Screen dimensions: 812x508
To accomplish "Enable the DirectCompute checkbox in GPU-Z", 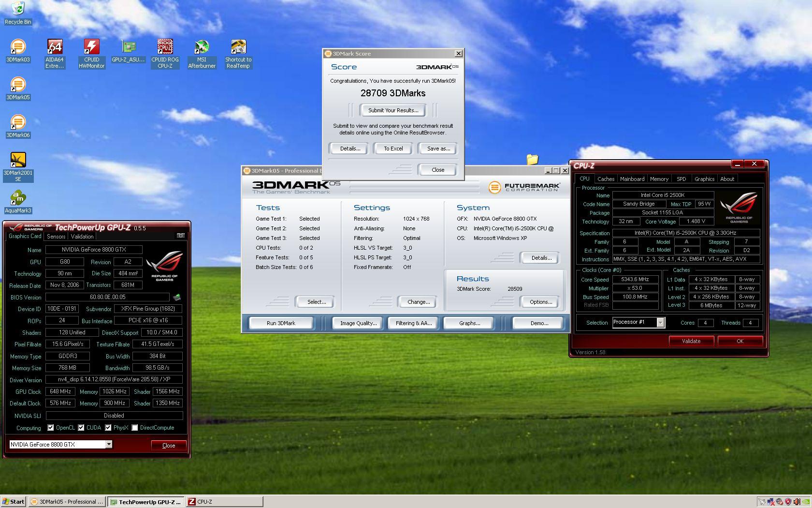I will point(135,428).
